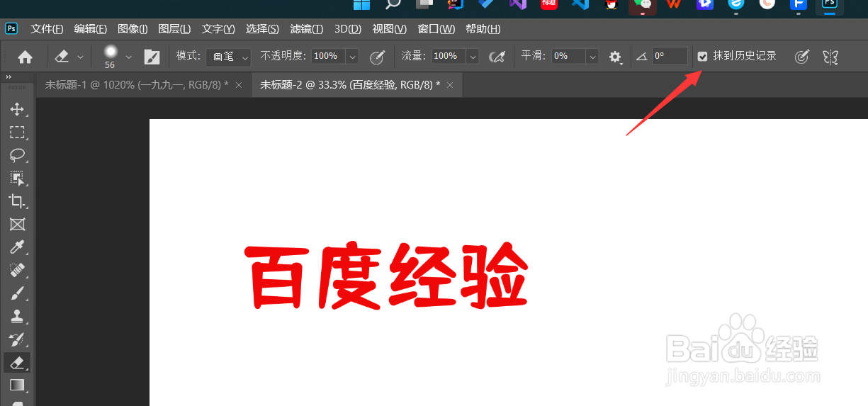Image resolution: width=868 pixels, height=406 pixels.
Task: Open the eraser tool preset dropdown arrow
Action: (x=80, y=57)
